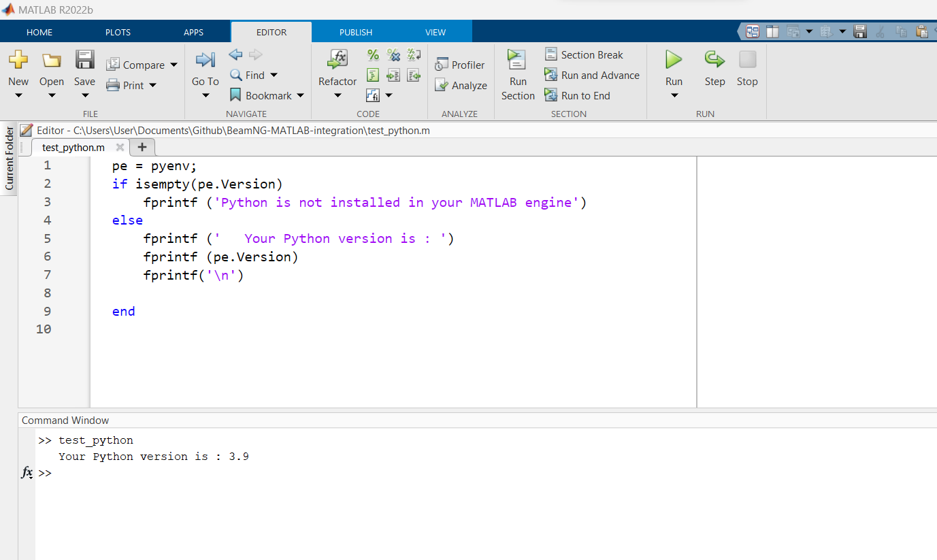Image resolution: width=937 pixels, height=560 pixels.
Task: Expand the Go To dropdown arrow
Action: tap(206, 95)
